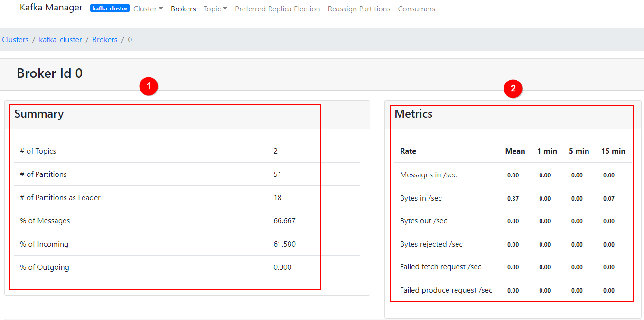The height and width of the screenshot is (320, 644).
Task: Click the blue kafka_cluster badge in navbar
Action: (x=110, y=9)
